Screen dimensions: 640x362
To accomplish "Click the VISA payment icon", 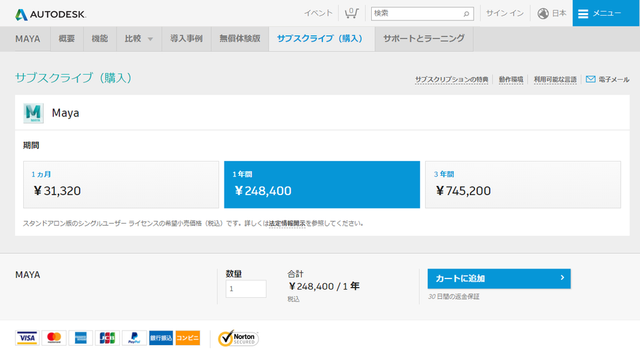I will point(27,338).
